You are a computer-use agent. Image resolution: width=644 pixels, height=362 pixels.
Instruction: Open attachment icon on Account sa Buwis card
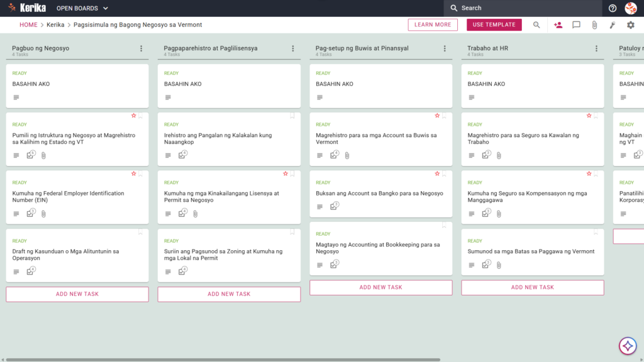coord(347,156)
